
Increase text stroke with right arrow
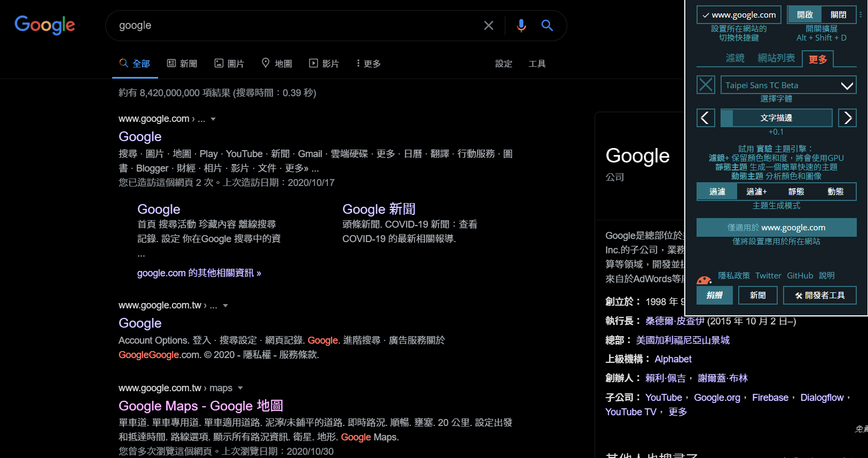[x=847, y=118]
